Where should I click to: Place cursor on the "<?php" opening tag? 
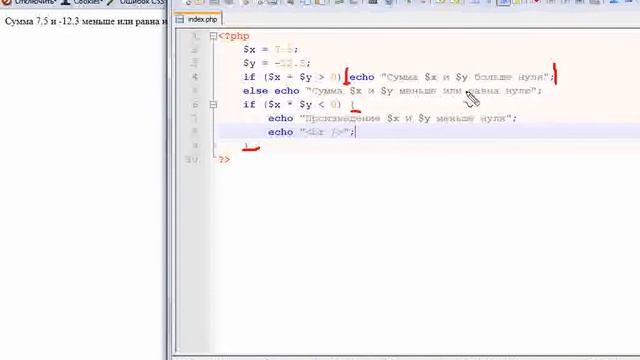pos(234,36)
